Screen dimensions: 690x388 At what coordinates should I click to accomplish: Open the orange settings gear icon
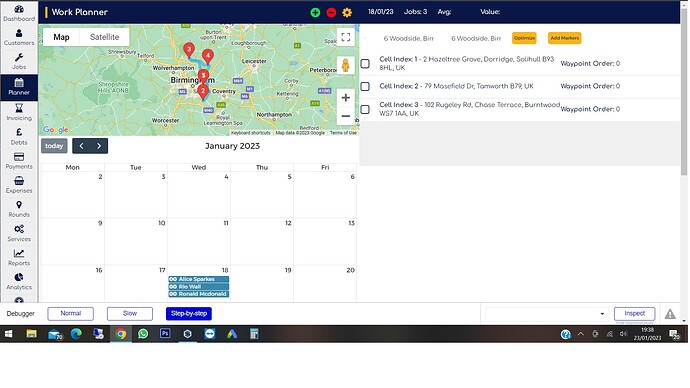[x=347, y=12]
